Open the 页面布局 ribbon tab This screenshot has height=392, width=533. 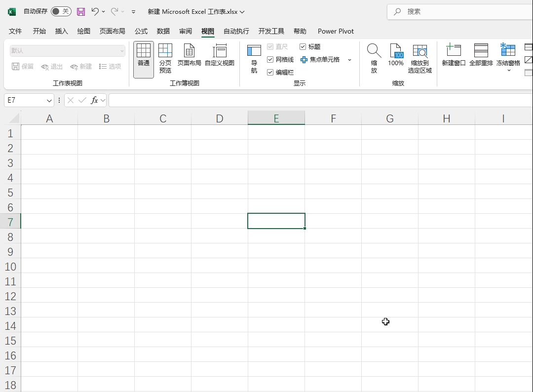[112, 31]
